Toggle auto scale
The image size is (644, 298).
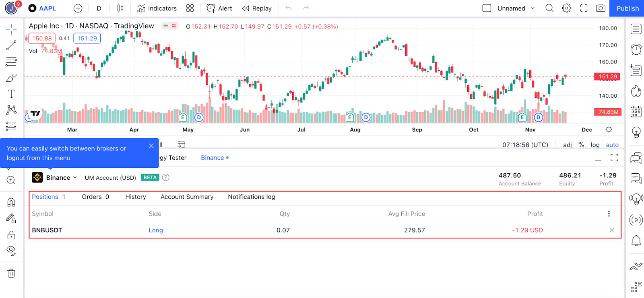(612, 145)
